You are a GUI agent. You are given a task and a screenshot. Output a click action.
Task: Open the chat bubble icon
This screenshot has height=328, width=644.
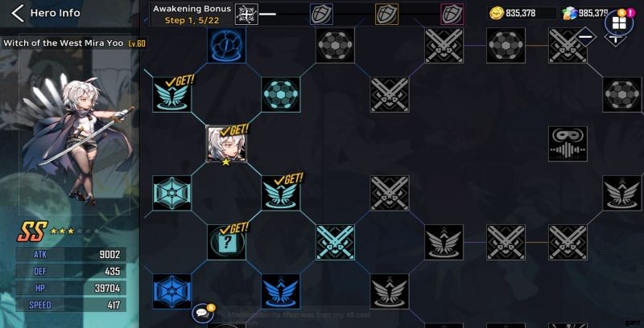coord(202,314)
